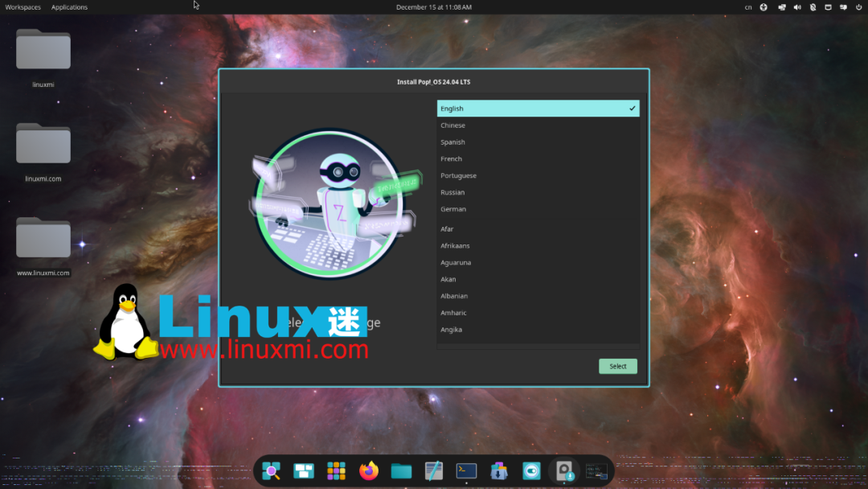The height and width of the screenshot is (489, 868).
Task: Open the notifications chat icon
Action: point(844,7)
